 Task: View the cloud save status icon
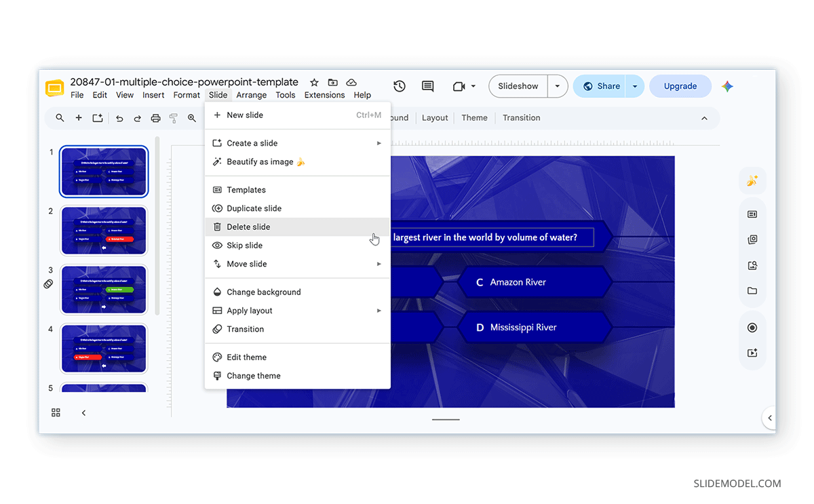click(351, 82)
